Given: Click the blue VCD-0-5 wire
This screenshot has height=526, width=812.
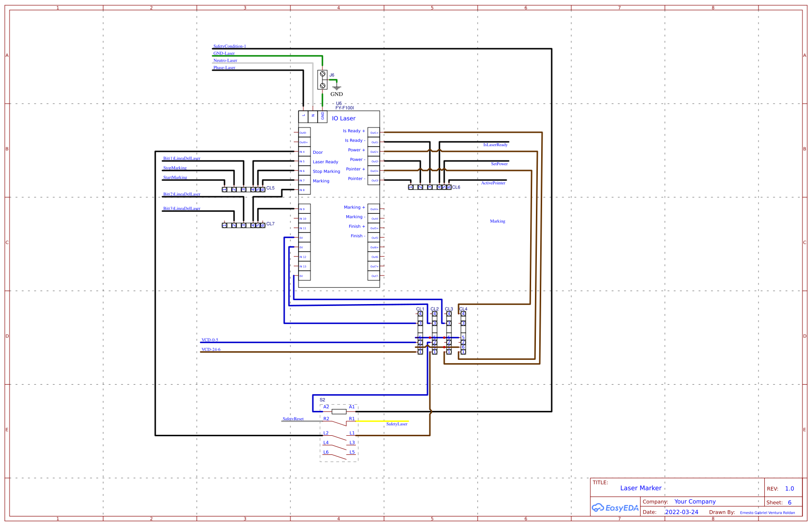Looking at the screenshot, I should tap(310, 341).
